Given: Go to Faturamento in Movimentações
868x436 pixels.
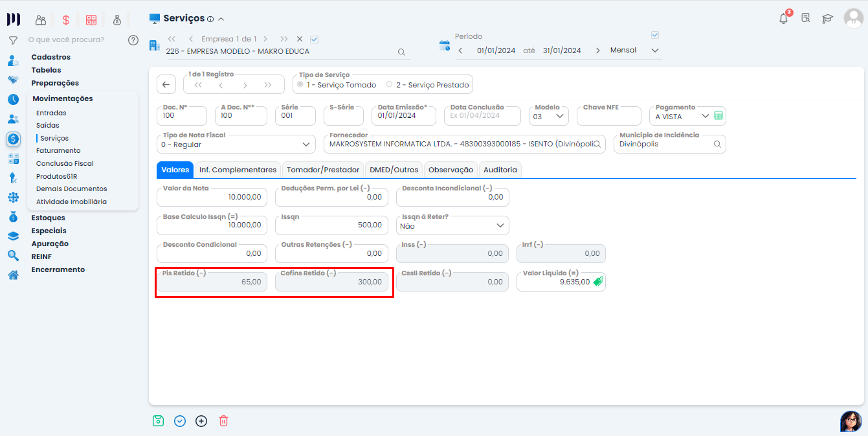Looking at the screenshot, I should point(58,150).
